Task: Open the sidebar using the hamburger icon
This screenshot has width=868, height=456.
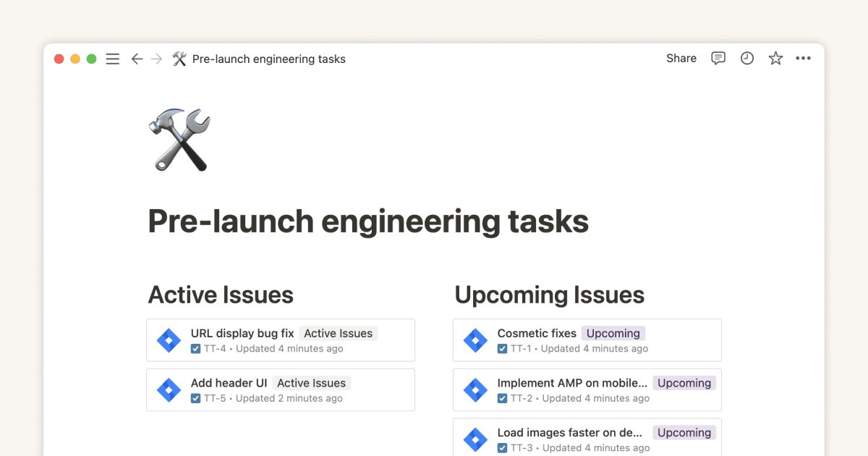Action: [113, 59]
